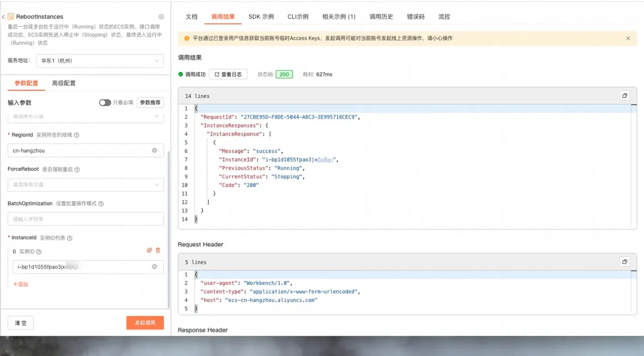Click the help icon beside 实例ID列表
The width and height of the screenshot is (644, 356).
click(69, 238)
